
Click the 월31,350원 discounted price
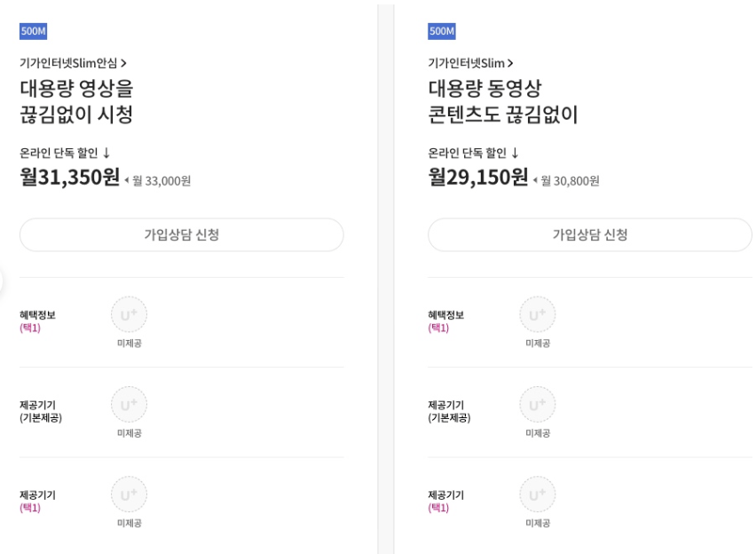point(69,178)
